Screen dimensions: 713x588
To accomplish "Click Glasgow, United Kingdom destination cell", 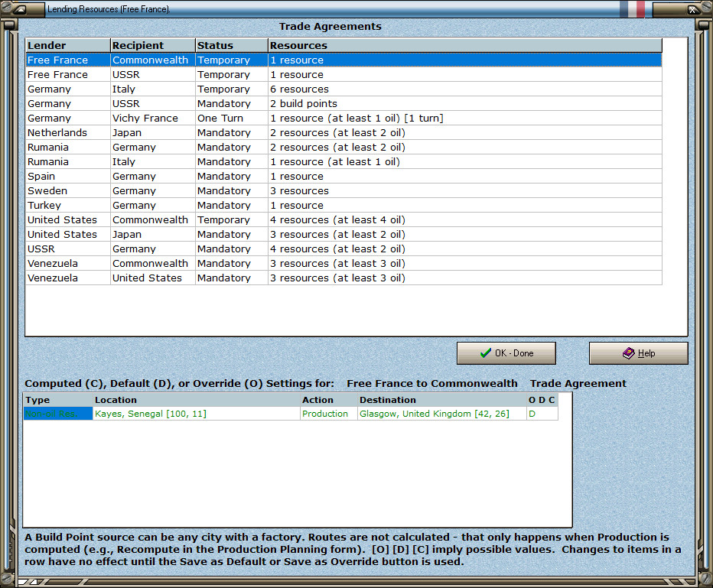I will 441,414.
